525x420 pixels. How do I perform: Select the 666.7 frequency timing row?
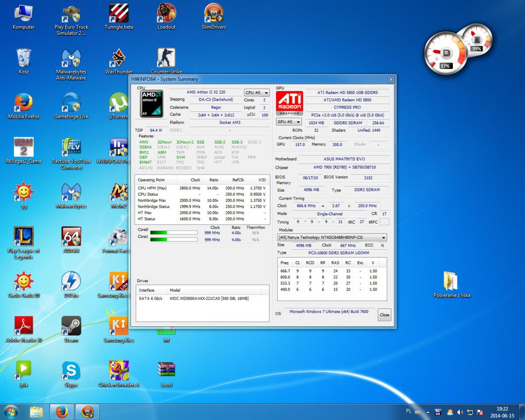332,271
